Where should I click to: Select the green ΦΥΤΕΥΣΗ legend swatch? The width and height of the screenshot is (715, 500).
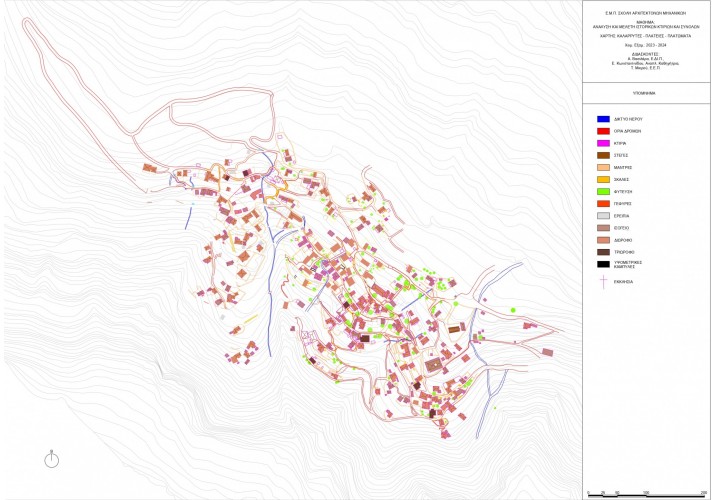(603, 192)
